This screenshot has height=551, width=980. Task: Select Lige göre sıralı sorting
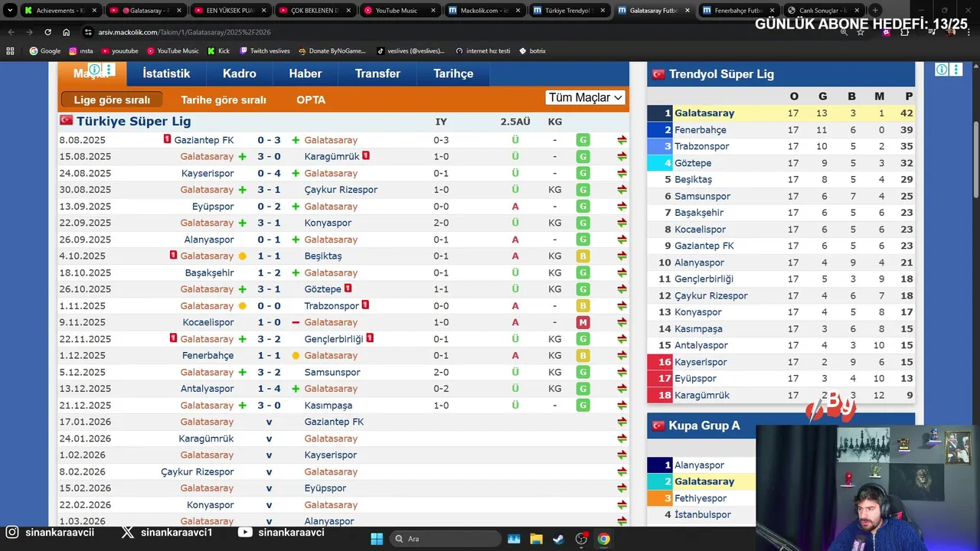(x=112, y=100)
